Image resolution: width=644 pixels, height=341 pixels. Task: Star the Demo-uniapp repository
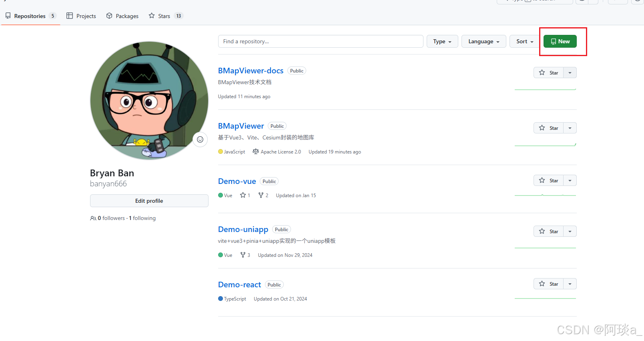[548, 231]
